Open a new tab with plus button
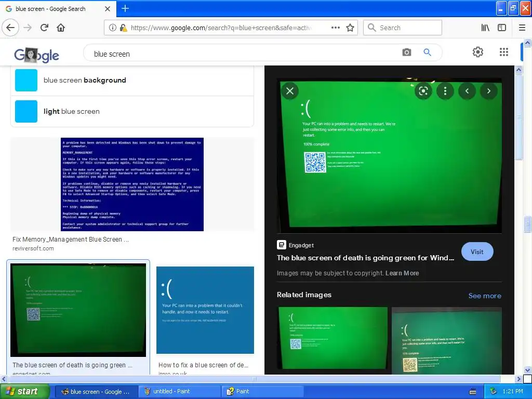The image size is (532, 399). coord(125,8)
